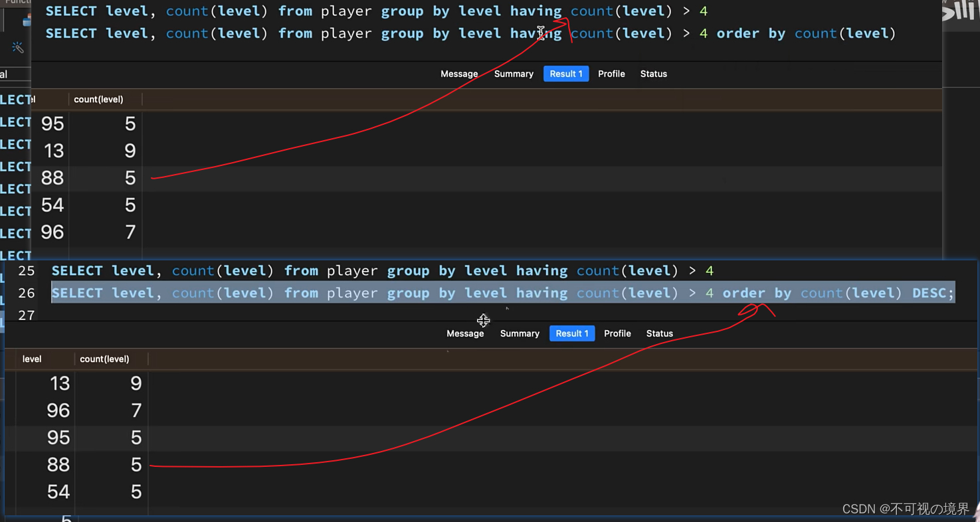Click count(level) column header in upper results

point(98,100)
